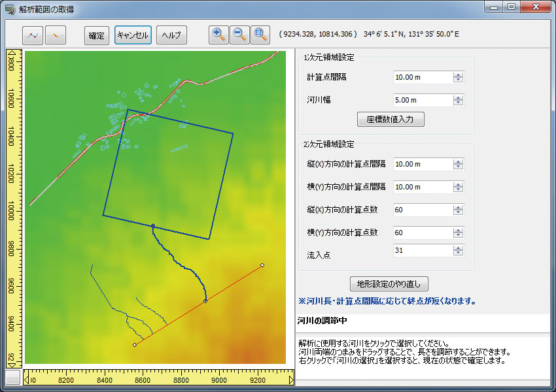This screenshot has width=556, height=392.
Task: Select the polyline drawing tool icon
Action: [33, 35]
